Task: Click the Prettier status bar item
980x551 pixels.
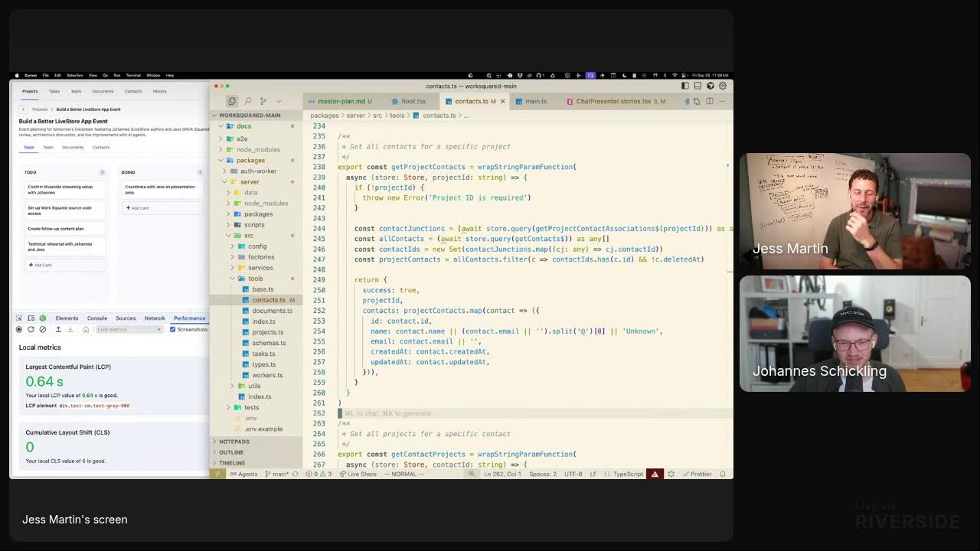Action: point(697,474)
